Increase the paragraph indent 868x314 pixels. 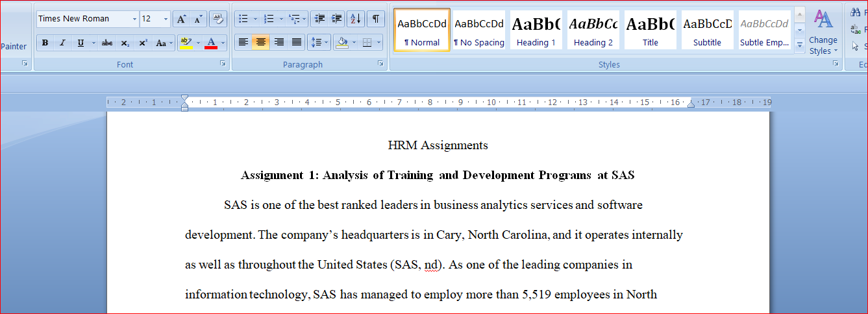click(x=336, y=19)
